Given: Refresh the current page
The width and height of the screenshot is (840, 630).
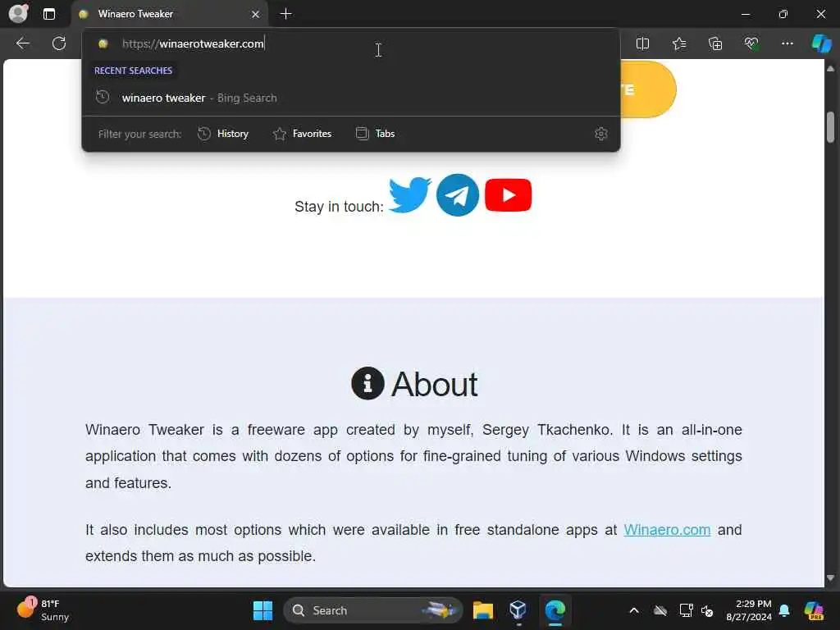Looking at the screenshot, I should pos(59,43).
